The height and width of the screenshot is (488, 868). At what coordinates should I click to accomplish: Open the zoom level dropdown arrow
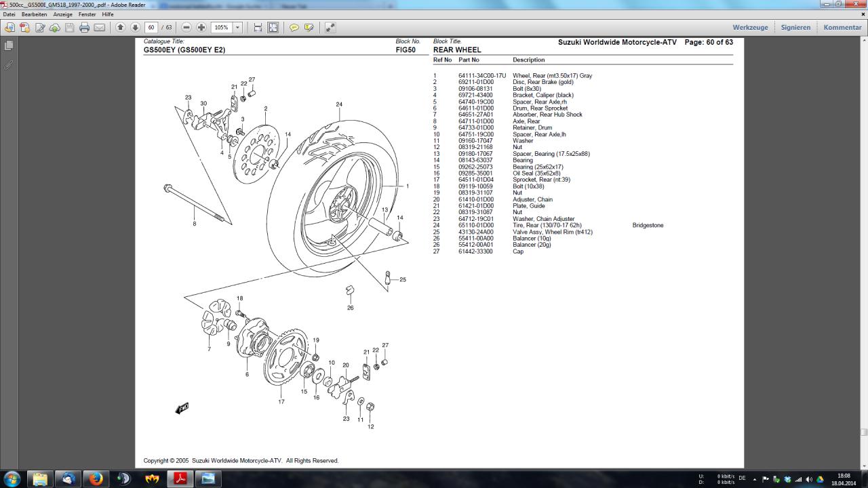237,28
